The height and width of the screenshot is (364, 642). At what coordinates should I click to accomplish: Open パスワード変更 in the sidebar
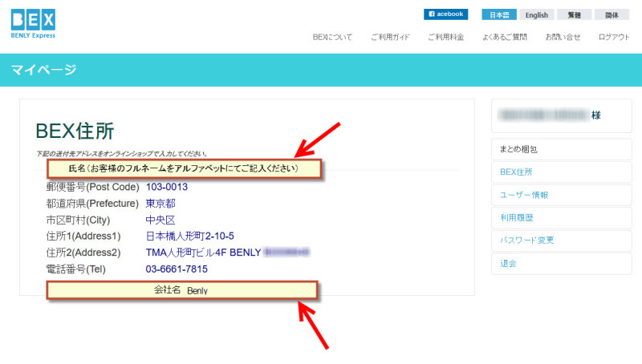click(561, 241)
